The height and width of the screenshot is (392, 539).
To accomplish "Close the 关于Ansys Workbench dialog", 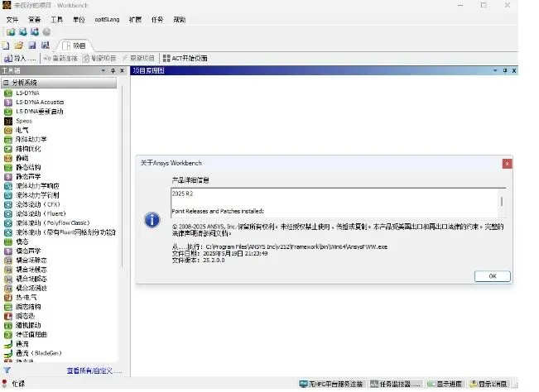I will tap(507, 164).
